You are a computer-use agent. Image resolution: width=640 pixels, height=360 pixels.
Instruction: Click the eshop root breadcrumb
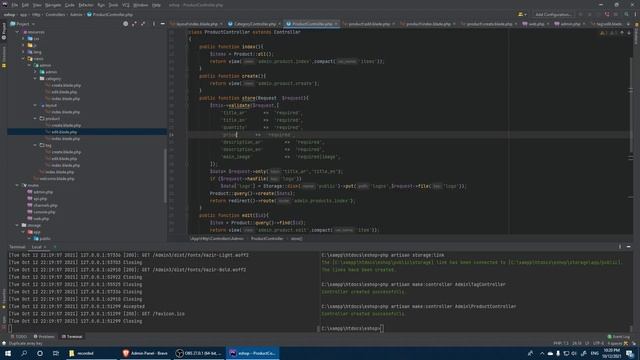[x=9, y=14]
